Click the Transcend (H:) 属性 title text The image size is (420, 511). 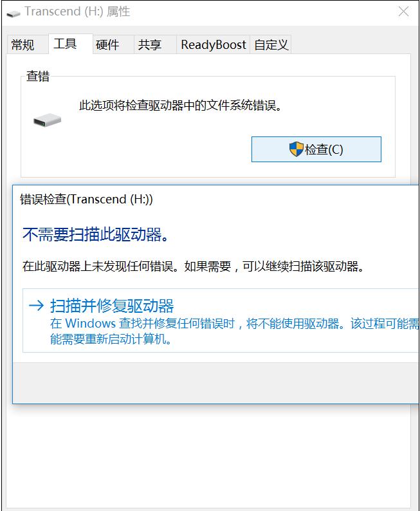coord(77,12)
